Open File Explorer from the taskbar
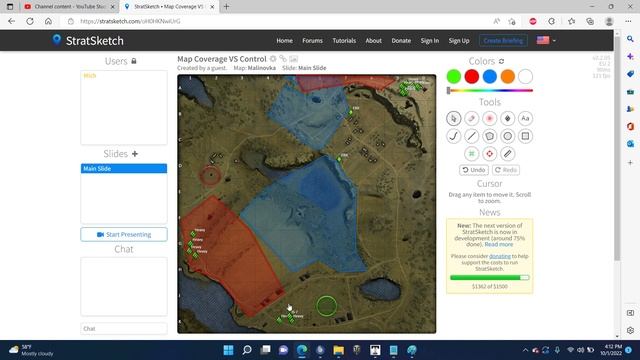This screenshot has width=640, height=360. pos(338,350)
